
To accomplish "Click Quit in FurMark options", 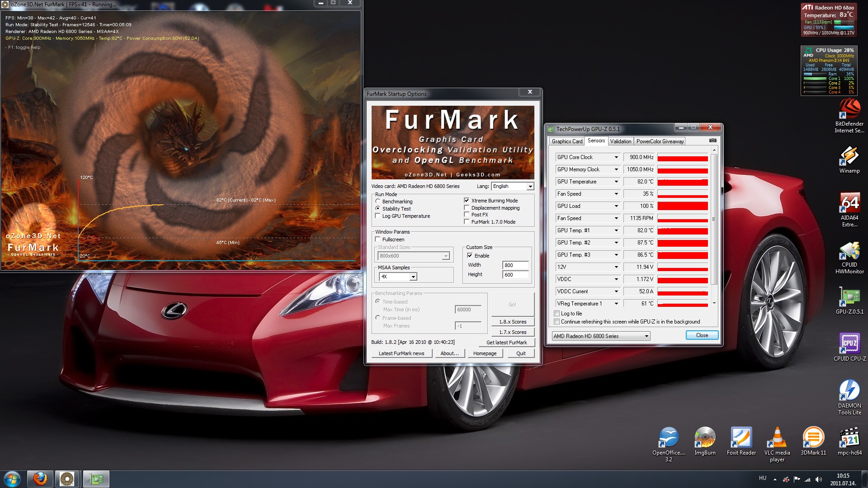I will tap(521, 353).
